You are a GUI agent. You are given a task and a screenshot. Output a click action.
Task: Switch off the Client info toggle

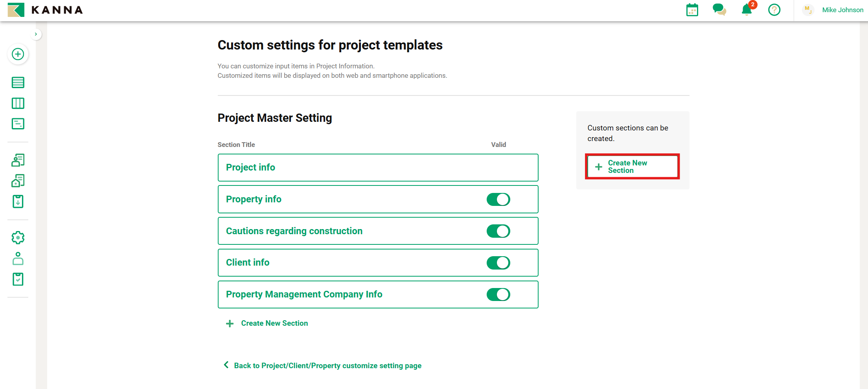click(x=498, y=263)
